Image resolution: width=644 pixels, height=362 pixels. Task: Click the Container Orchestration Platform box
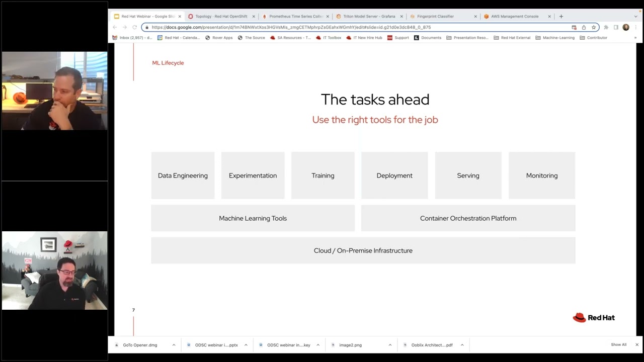(468, 218)
